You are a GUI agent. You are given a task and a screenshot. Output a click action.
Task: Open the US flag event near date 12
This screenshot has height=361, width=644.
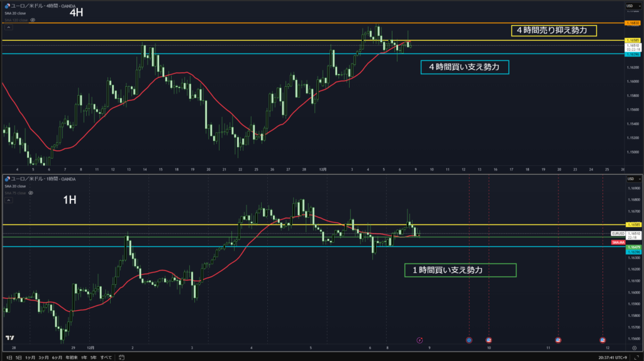point(602,340)
